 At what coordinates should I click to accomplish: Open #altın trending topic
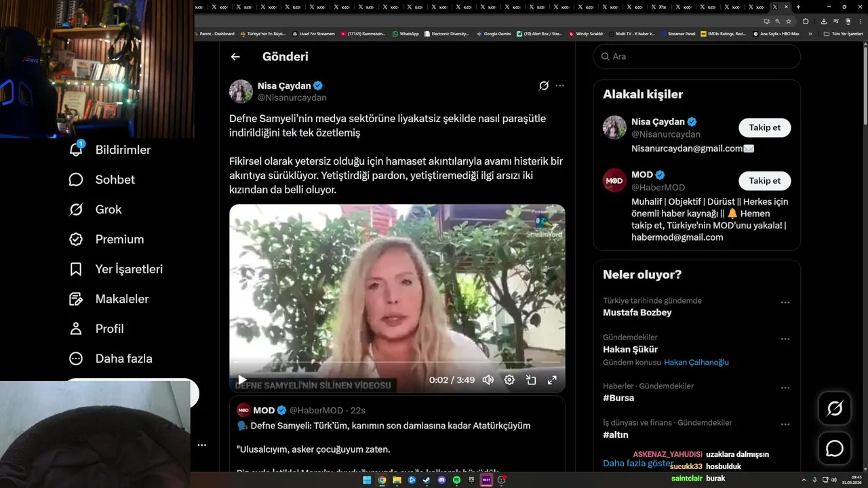click(616, 435)
